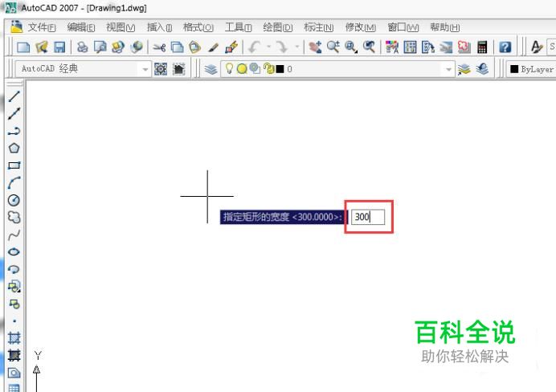Select the Circle tool

tap(14, 200)
